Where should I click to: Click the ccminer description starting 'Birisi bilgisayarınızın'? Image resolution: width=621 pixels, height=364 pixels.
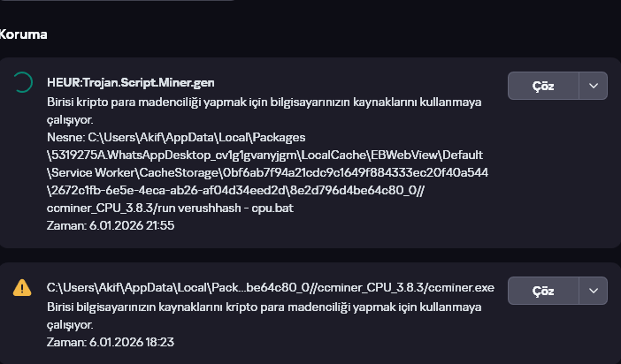(x=264, y=307)
